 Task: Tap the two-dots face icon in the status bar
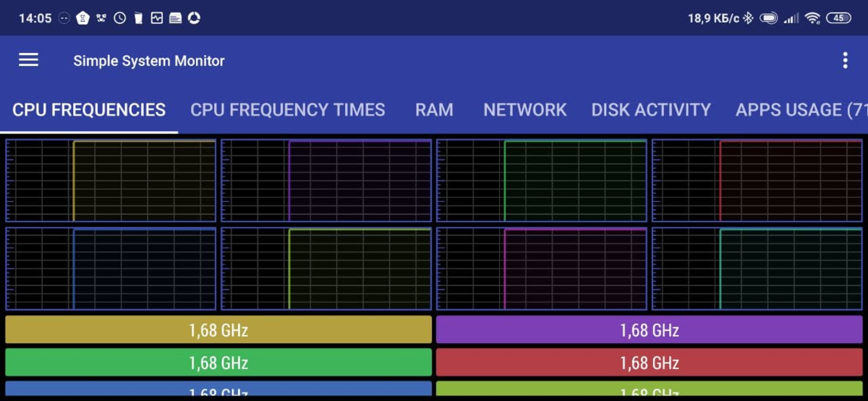tap(64, 18)
